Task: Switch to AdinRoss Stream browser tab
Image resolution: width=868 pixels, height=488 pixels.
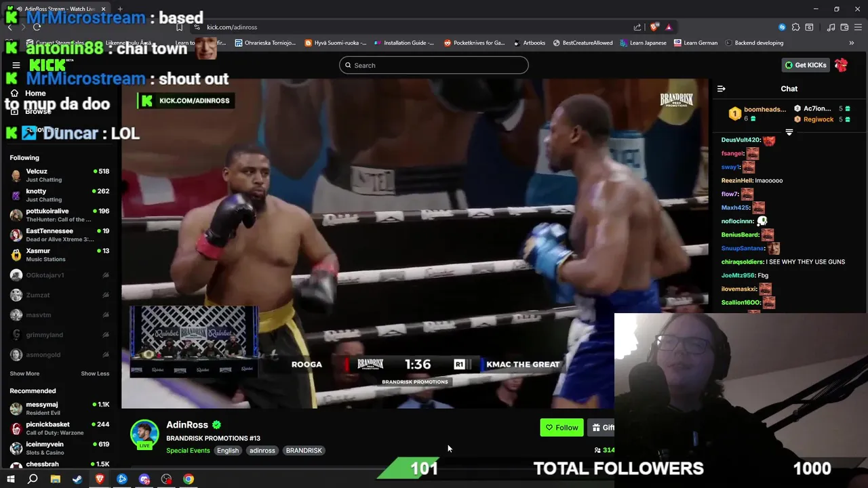Action: [x=55, y=9]
